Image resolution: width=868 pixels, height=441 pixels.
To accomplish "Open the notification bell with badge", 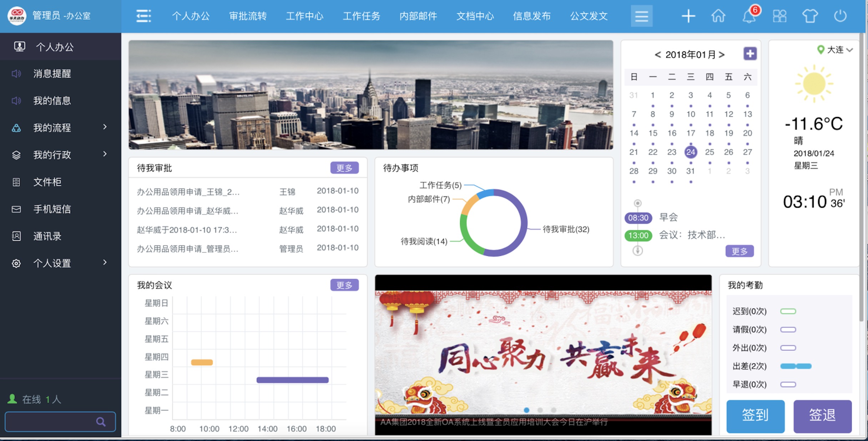I will pos(749,16).
